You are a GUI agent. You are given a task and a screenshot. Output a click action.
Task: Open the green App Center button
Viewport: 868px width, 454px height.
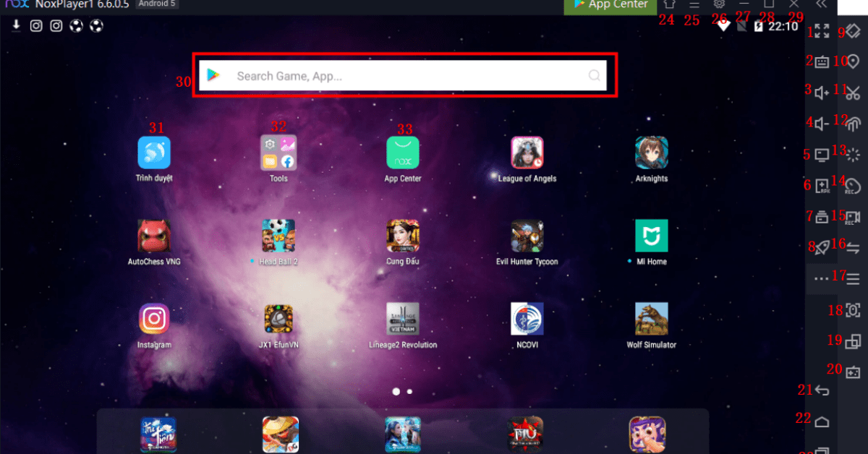610,6
